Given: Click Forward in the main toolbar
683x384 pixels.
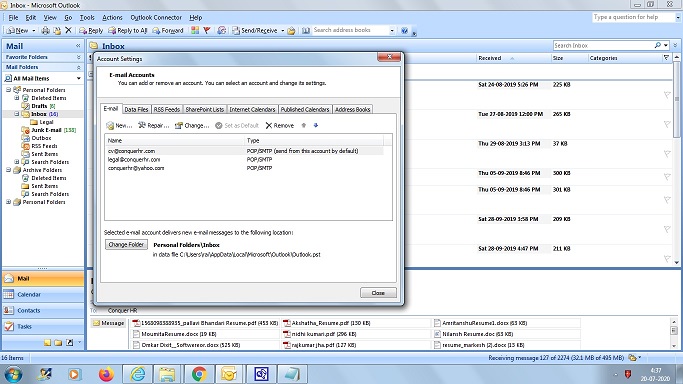Looking at the screenshot, I should coord(168,30).
